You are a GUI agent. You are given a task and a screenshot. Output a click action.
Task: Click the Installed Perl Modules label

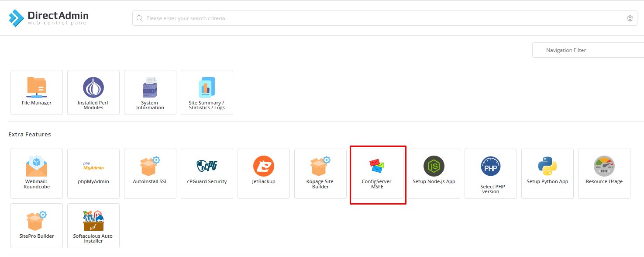pyautogui.click(x=93, y=105)
